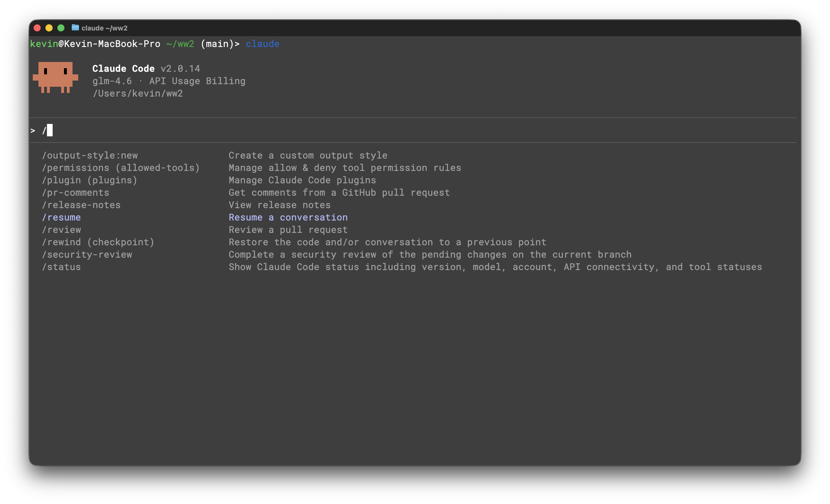830x504 pixels.
Task: Pick the /plugin (plugins) command
Action: click(90, 180)
